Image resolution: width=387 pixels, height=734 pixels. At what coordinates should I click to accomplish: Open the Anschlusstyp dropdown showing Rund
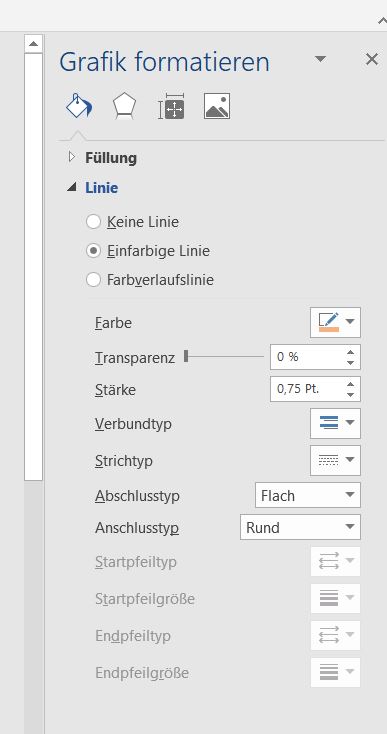pyautogui.click(x=300, y=527)
